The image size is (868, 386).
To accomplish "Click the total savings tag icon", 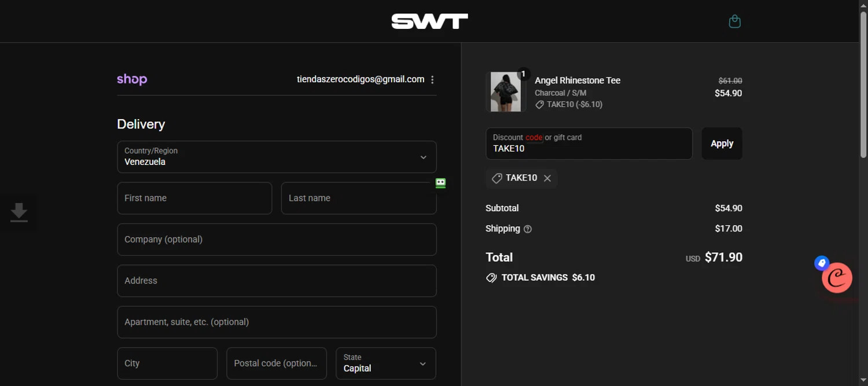I will pyautogui.click(x=491, y=278).
